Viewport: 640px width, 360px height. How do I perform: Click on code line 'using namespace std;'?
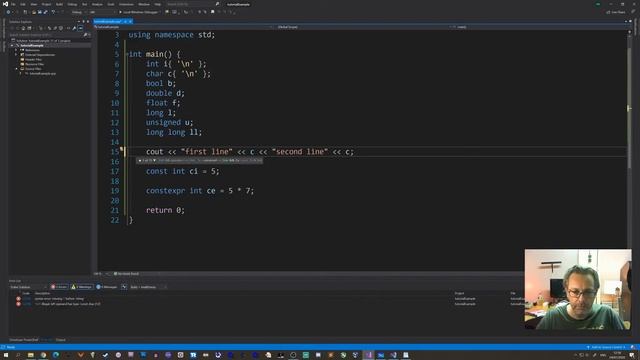(x=172, y=35)
